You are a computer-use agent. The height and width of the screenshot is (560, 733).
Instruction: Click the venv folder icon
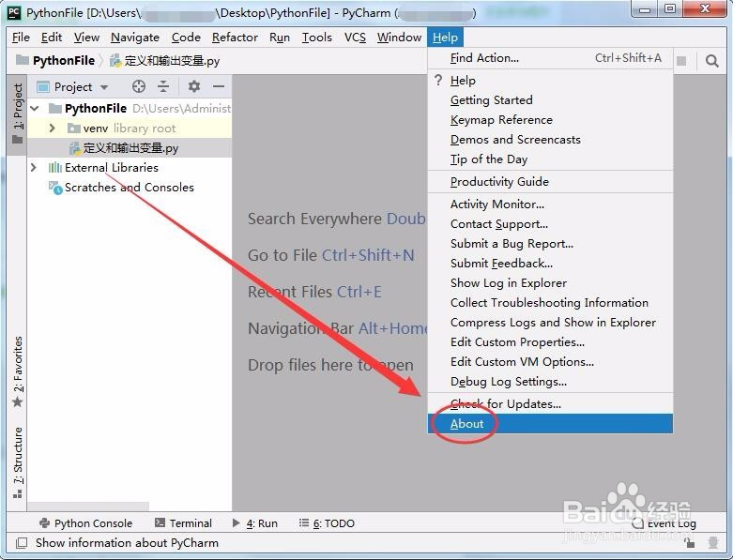click(74, 128)
